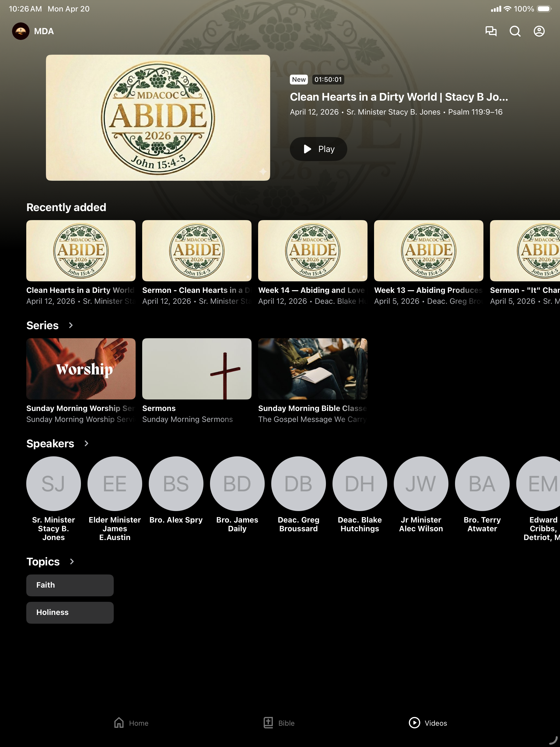Screen dimensions: 560x747
Task: Tap the New badge
Action: click(x=299, y=79)
